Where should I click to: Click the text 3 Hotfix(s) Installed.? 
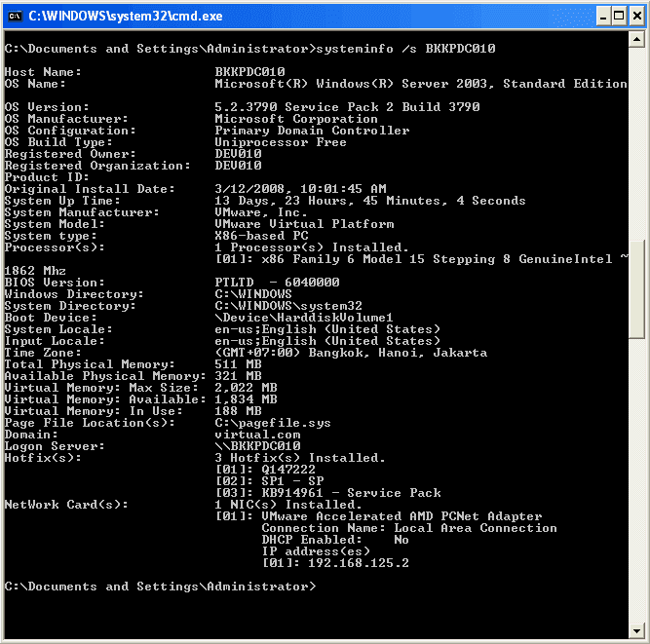pyautogui.click(x=300, y=458)
